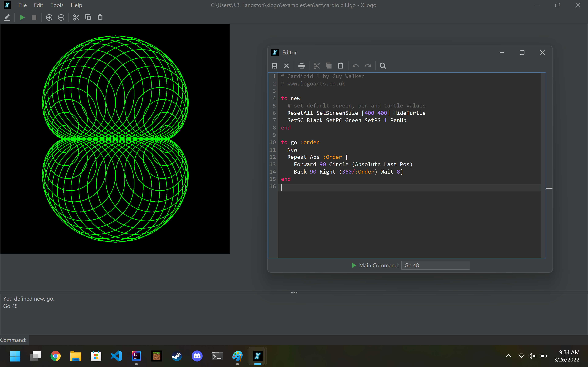Zoom out with the minus circle icon
Screen dimensions: 588x367
tap(61, 17)
